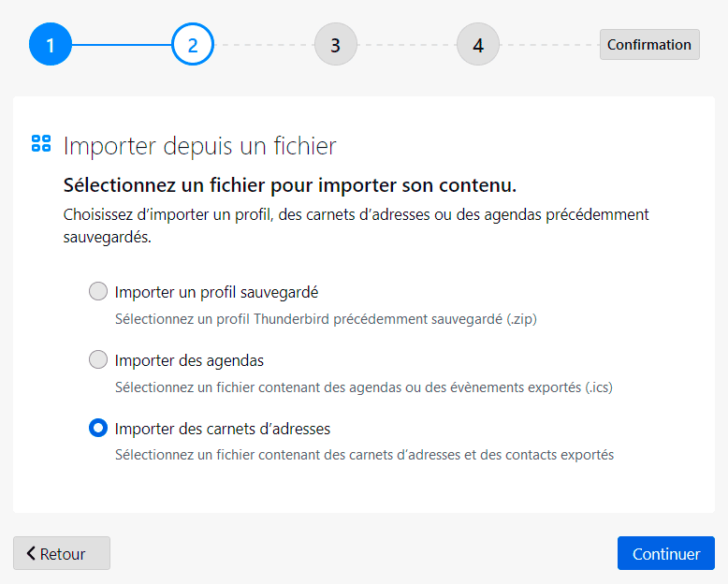
Task: Click the exported contacts description text
Action: (364, 455)
